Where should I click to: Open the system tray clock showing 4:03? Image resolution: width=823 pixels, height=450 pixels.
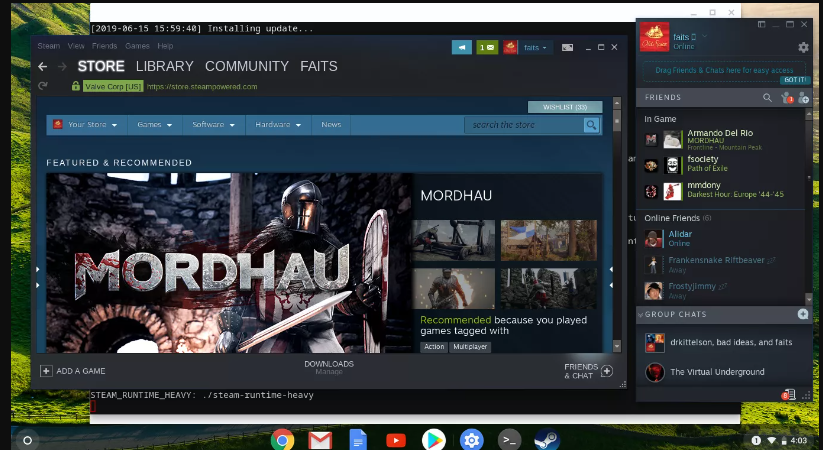pos(799,440)
